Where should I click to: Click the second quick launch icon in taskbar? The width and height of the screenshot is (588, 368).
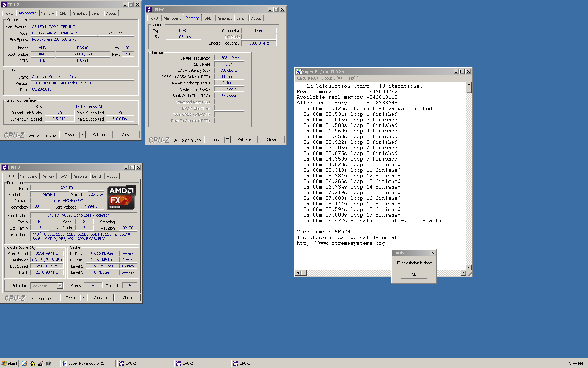(x=33, y=363)
